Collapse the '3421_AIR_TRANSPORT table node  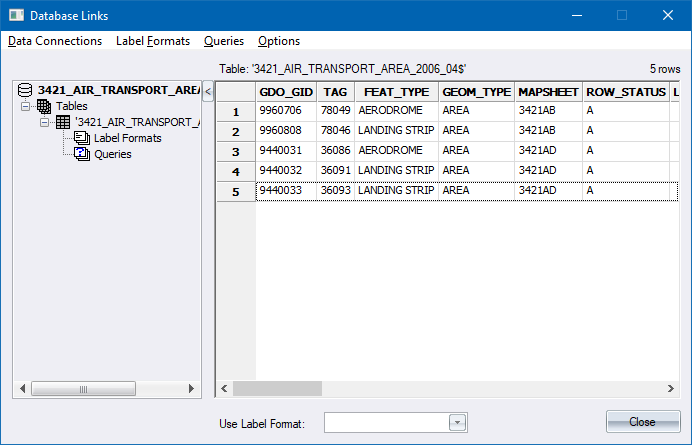click(x=45, y=122)
